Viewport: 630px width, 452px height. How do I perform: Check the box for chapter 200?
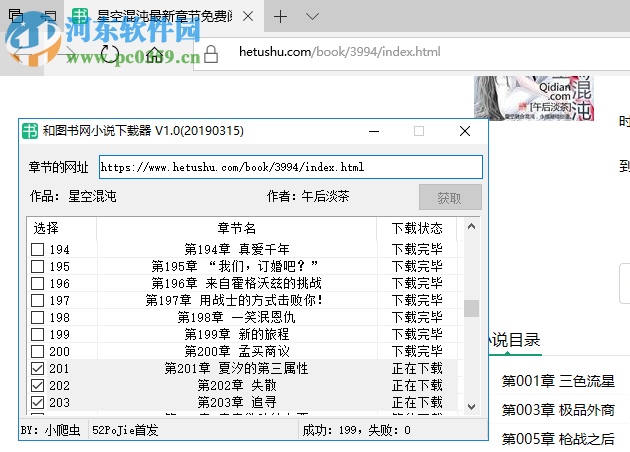click(37, 352)
